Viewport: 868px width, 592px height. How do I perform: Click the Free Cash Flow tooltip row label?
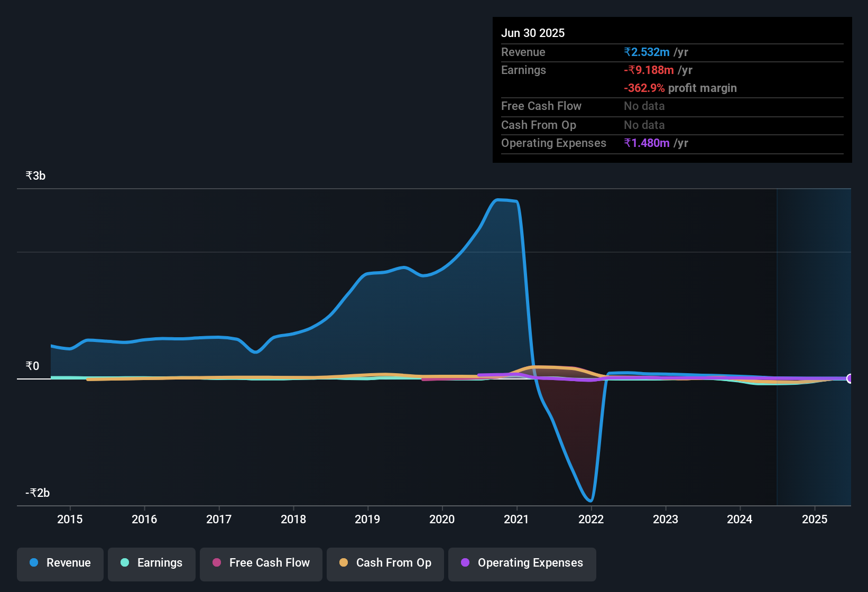click(x=541, y=106)
